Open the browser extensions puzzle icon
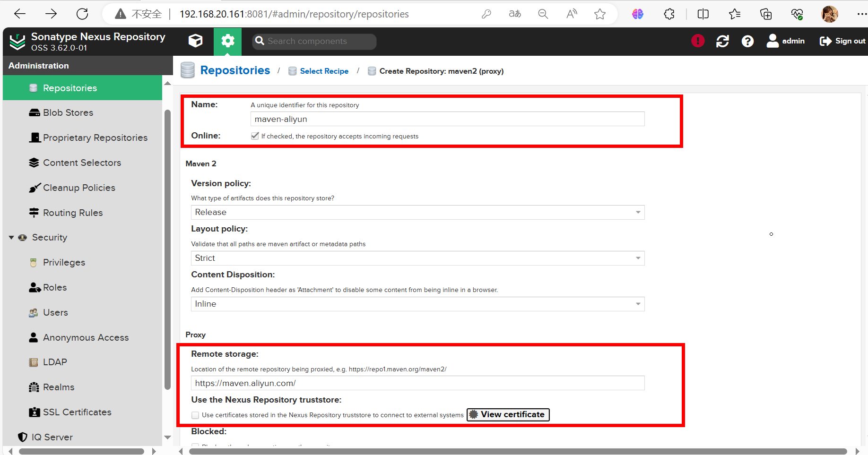Image resolution: width=868 pixels, height=455 pixels. coord(669,14)
